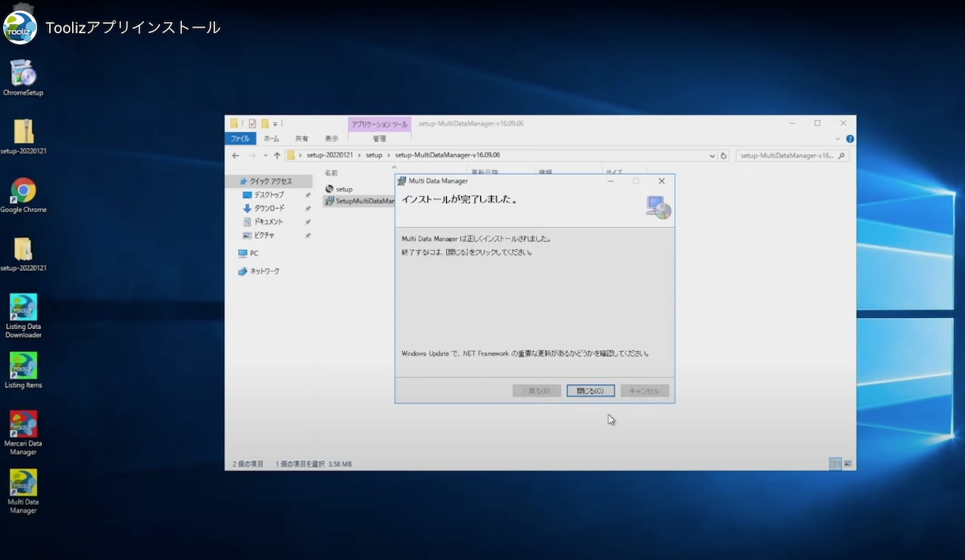The height and width of the screenshot is (560, 965).
Task: Click the setup breadcrumb segment
Action: [x=374, y=156]
